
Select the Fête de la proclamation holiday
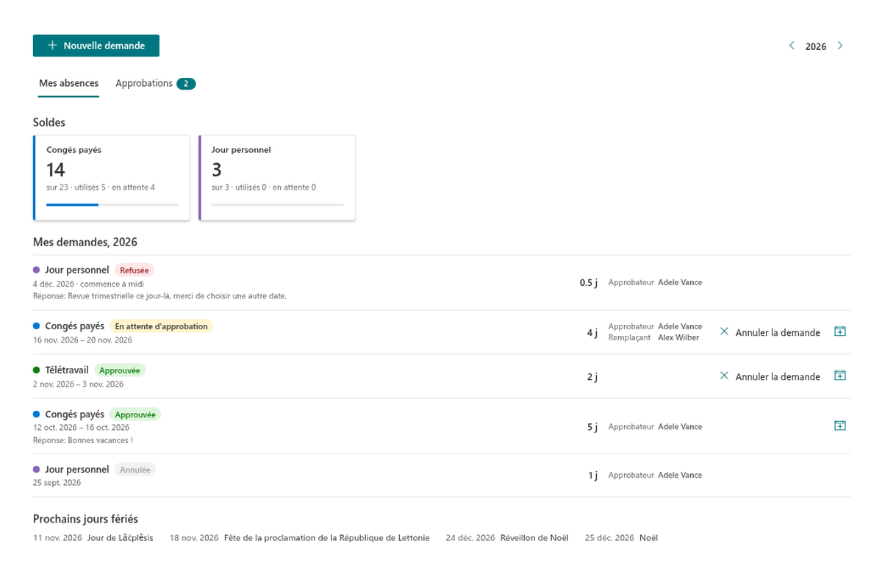click(x=327, y=538)
